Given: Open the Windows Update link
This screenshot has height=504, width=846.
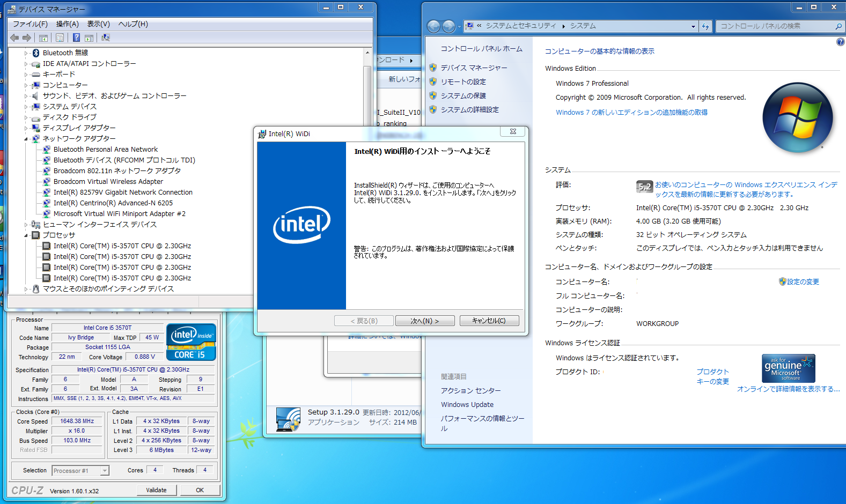Looking at the screenshot, I should tap(467, 405).
